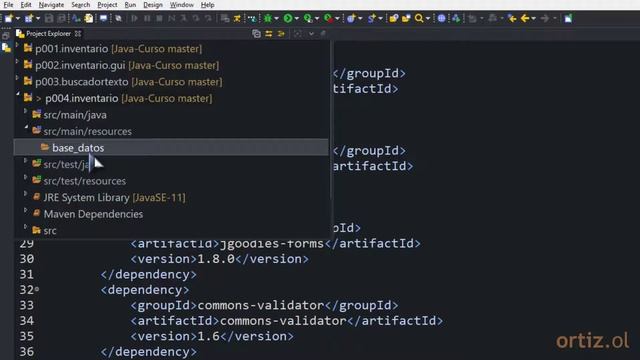Expand the src/test/resources folder
The image size is (640, 360).
[x=26, y=178]
